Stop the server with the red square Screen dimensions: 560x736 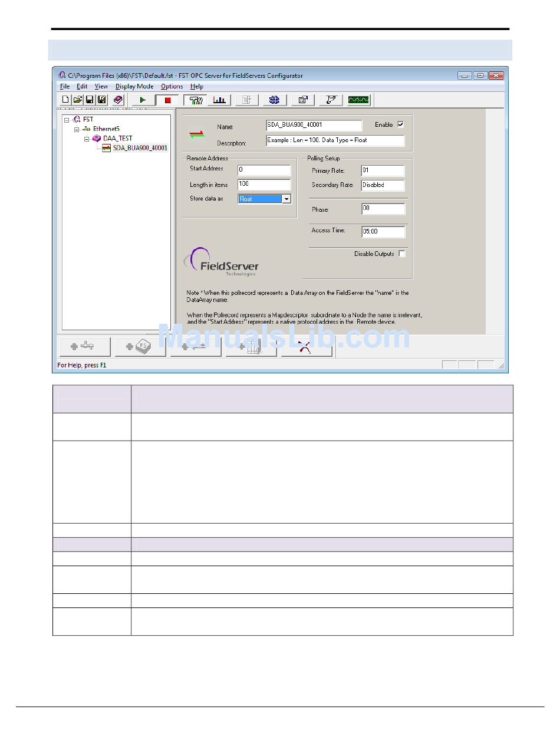point(168,100)
